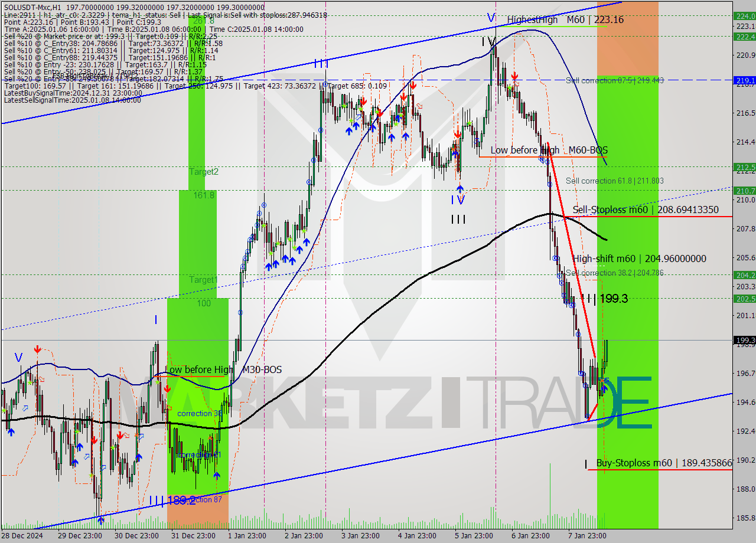Viewport: 756px width, 543px height.
Task: Click the green 210.7 price tag
Action: pos(744,191)
